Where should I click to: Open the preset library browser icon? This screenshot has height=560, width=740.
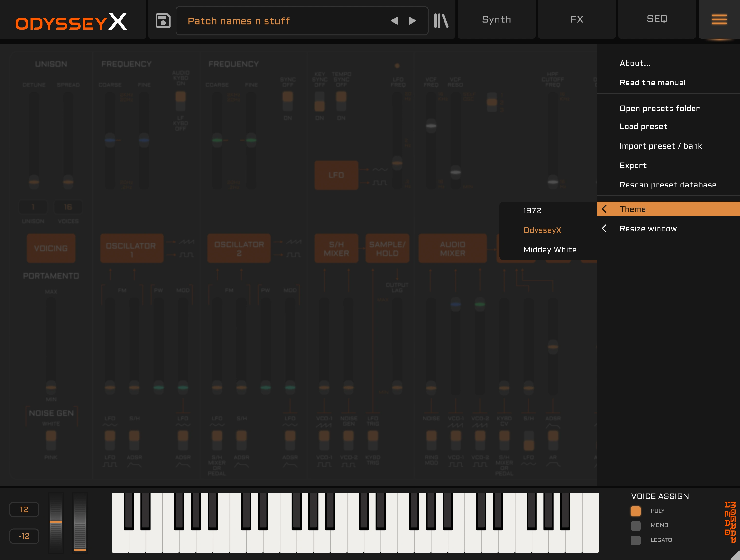441,20
